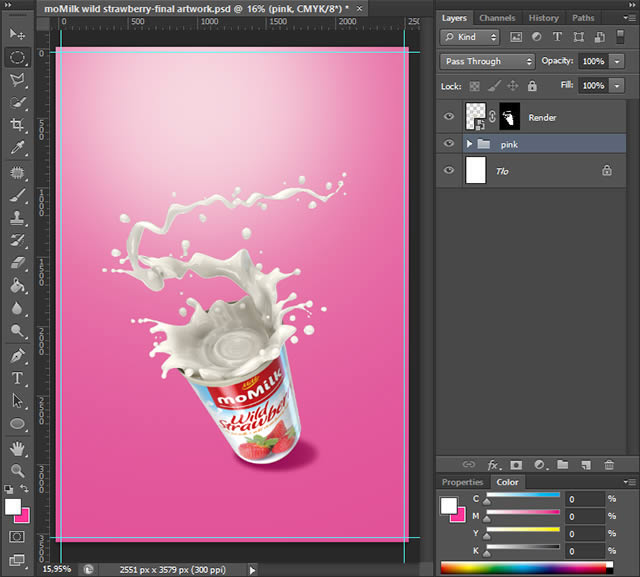Viewport: 640px width, 577px height.
Task: Create new fill or adjustment layer
Action: [x=540, y=465]
